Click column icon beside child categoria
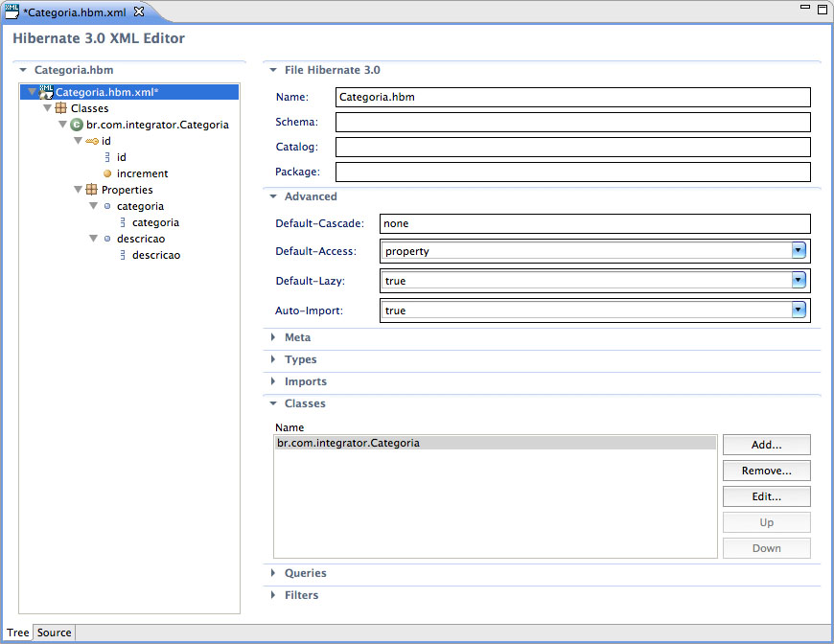The image size is (834, 644). (x=123, y=222)
